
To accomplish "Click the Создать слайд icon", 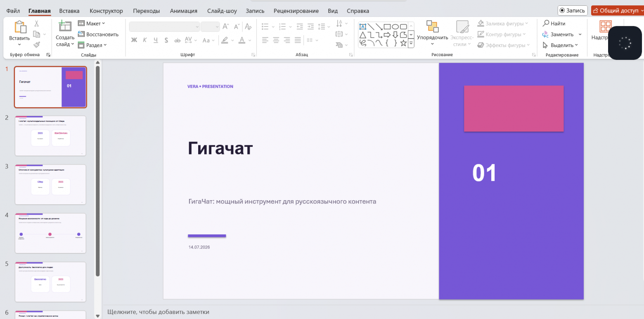I will point(65,26).
